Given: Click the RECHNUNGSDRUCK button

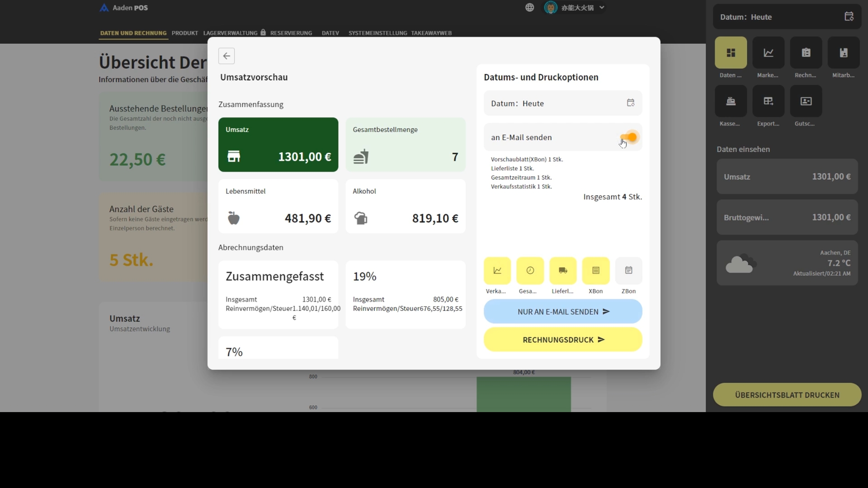Looking at the screenshot, I should 562,340.
